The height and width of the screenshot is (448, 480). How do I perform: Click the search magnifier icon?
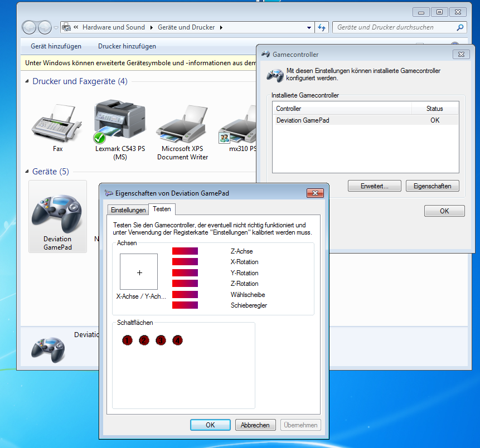pos(460,27)
